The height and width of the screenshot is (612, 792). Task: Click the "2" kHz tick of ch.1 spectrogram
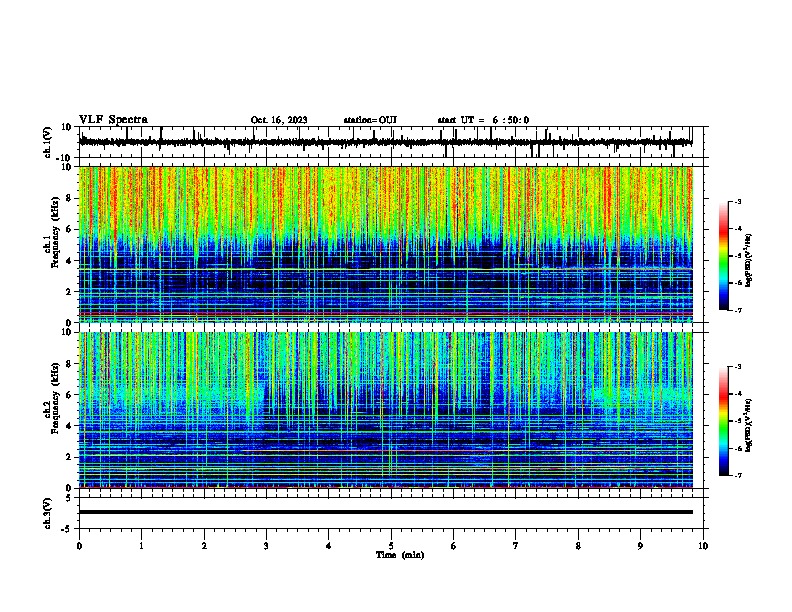point(69,292)
